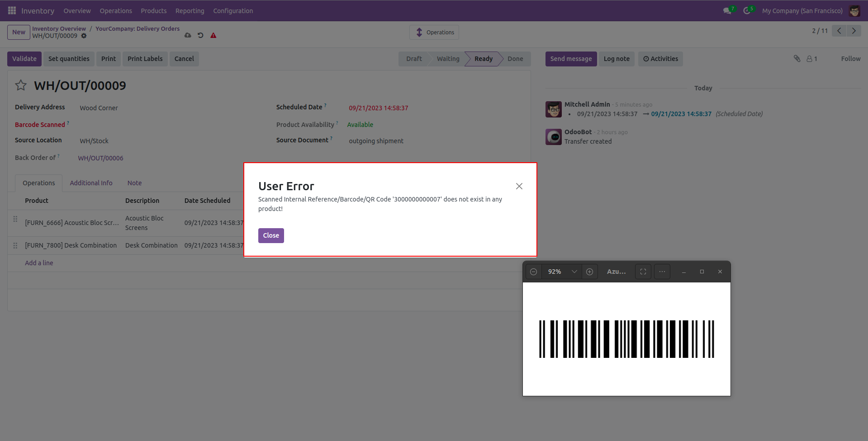The height and width of the screenshot is (441, 868).
Task: Toggle fullscreen in barcode viewer window
Action: [x=643, y=272]
